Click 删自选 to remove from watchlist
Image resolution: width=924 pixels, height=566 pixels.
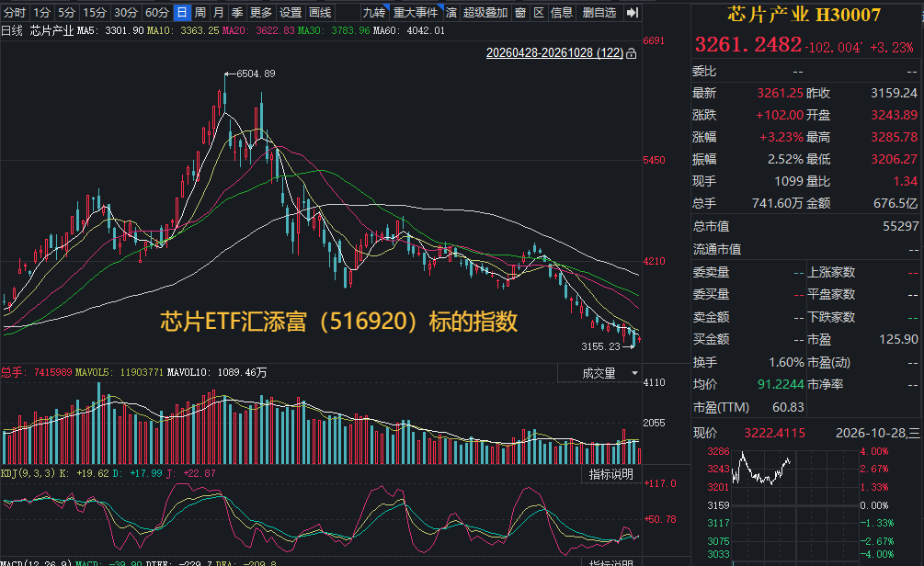tap(599, 12)
